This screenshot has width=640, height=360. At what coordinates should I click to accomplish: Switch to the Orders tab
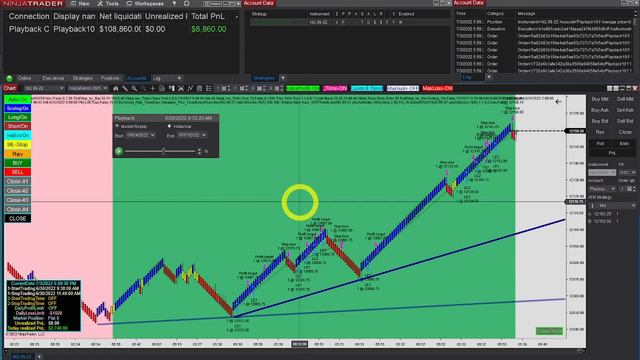pyautogui.click(x=24, y=78)
